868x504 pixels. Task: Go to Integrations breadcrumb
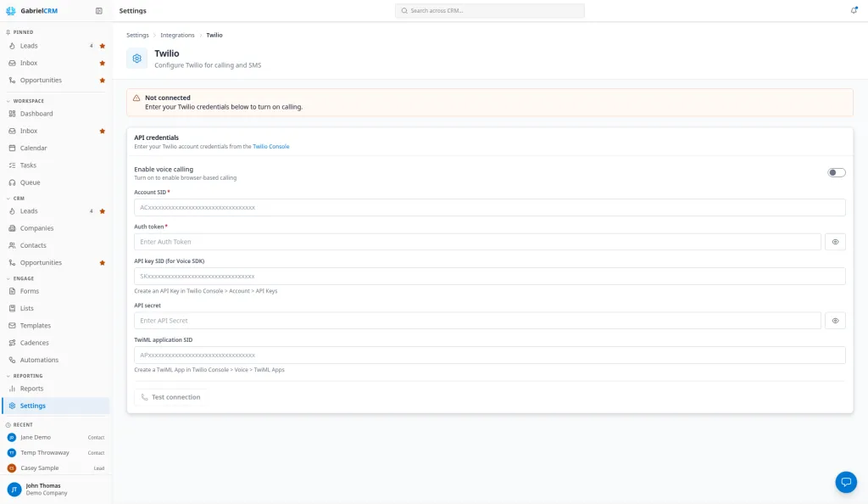click(177, 35)
